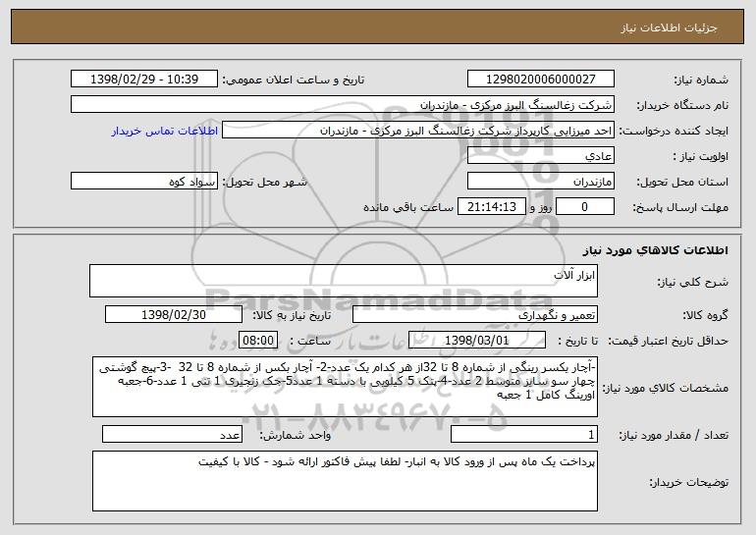The height and width of the screenshot is (535, 756).
Task: Click the request creator field احد میرزایی
Action: (418, 131)
